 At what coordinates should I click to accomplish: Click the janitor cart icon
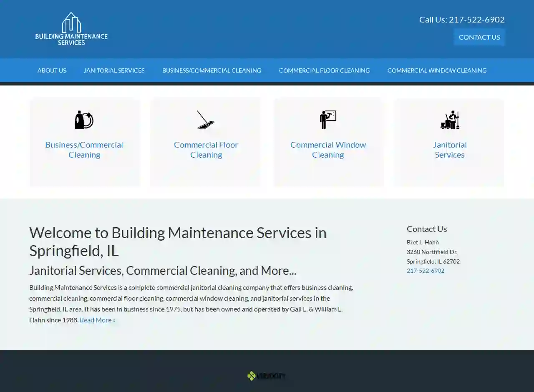450,120
